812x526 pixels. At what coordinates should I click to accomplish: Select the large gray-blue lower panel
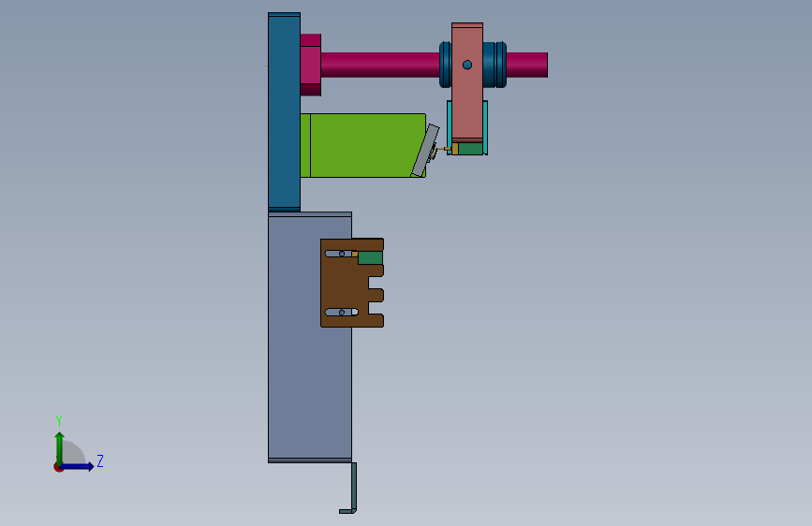point(310,337)
